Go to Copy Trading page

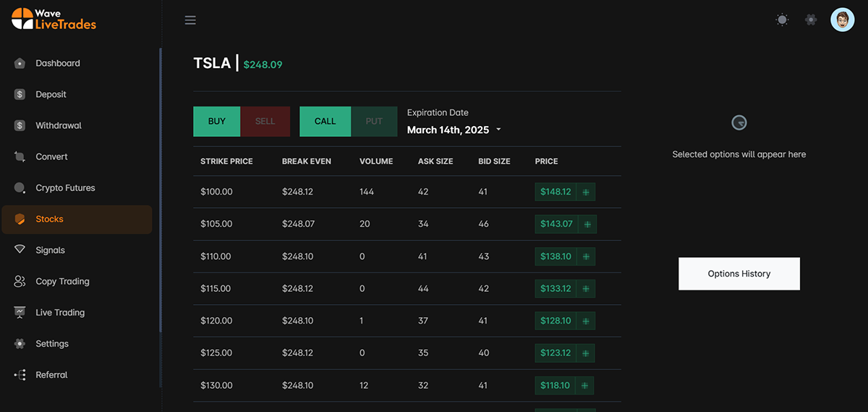pos(62,281)
